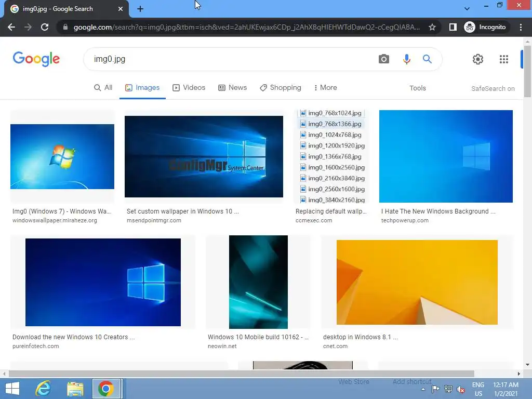Open the Windows 10 Creators wallpaper thumbnail
532x399 pixels.
103,282
